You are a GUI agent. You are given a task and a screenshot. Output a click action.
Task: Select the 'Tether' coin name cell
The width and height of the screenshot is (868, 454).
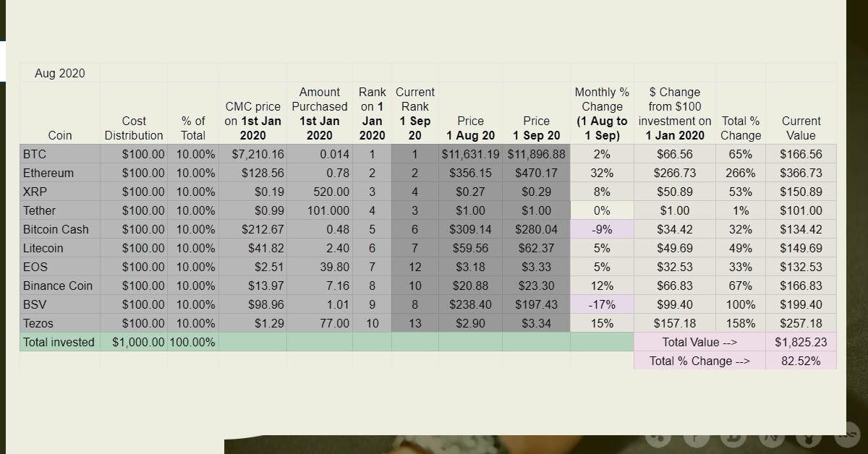click(60, 210)
